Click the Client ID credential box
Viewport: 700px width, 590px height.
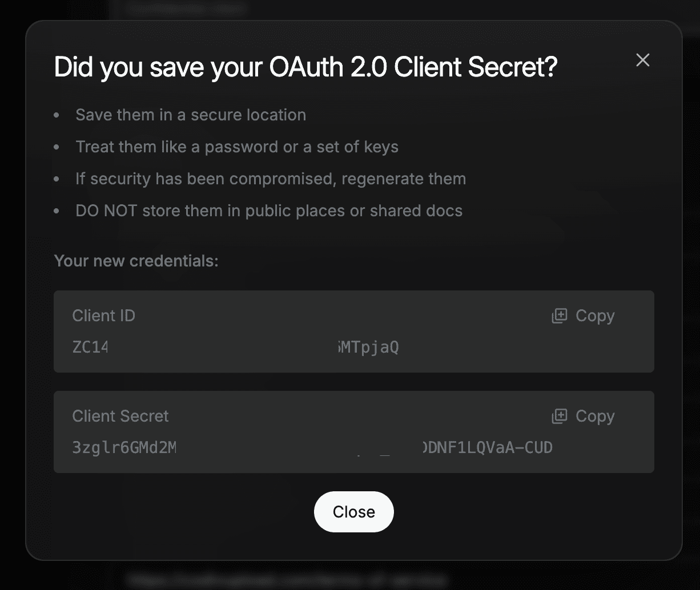pyautogui.click(x=353, y=332)
